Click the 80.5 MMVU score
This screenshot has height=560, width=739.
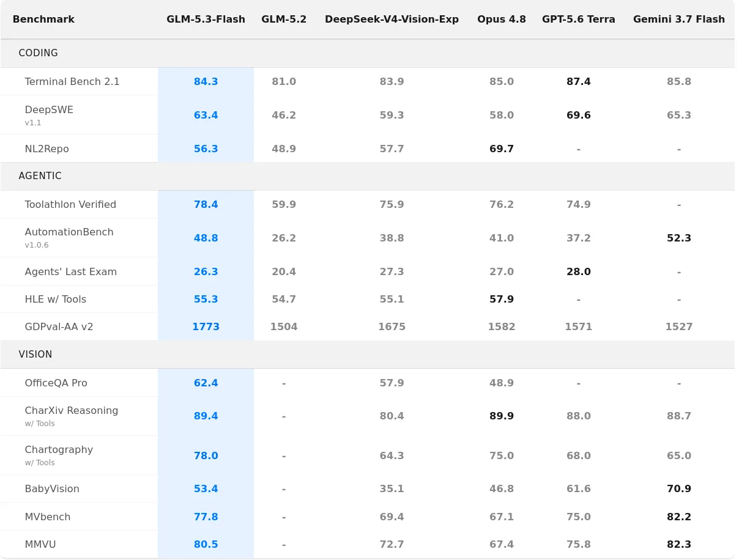[x=206, y=545]
